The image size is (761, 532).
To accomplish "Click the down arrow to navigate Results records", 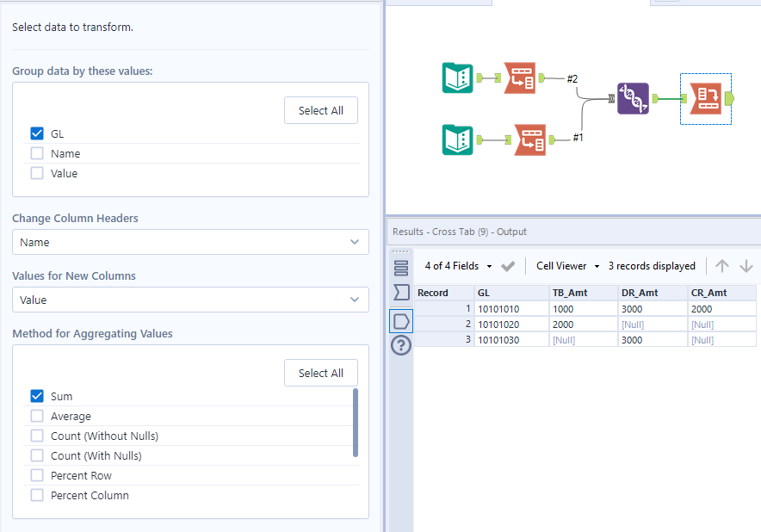I will click(746, 266).
